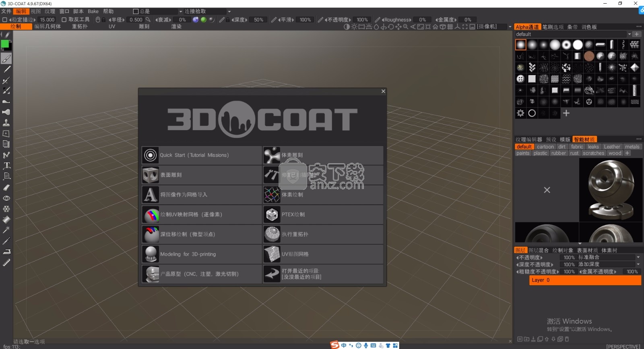
Task: Switch to the 图层混合 tab
Action: tap(539, 250)
